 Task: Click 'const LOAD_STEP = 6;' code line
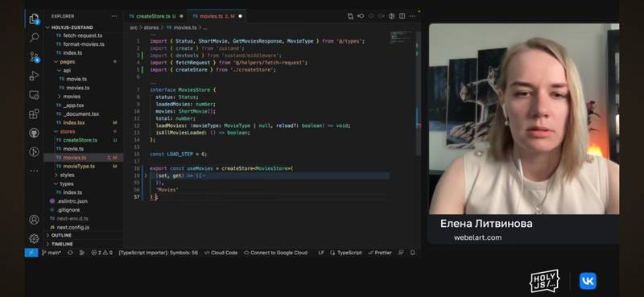[178, 154]
